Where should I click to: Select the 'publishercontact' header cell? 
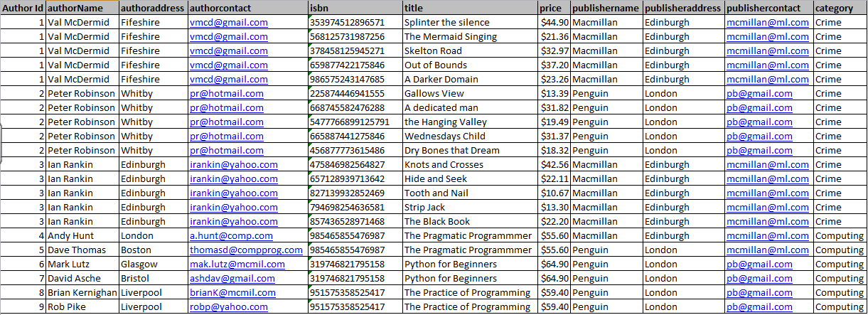[x=769, y=8]
